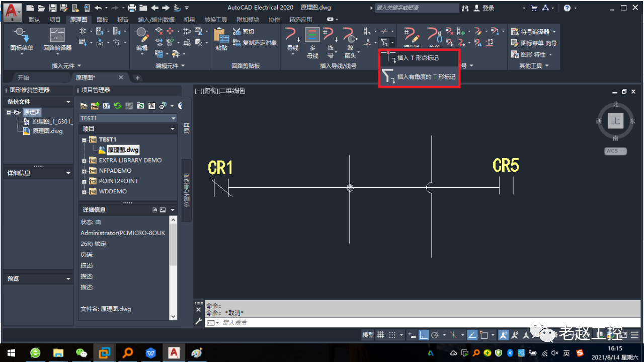Image resolution: width=644 pixels, height=362 pixels.
Task: Open the TEST1 project combo box
Action: 128,118
